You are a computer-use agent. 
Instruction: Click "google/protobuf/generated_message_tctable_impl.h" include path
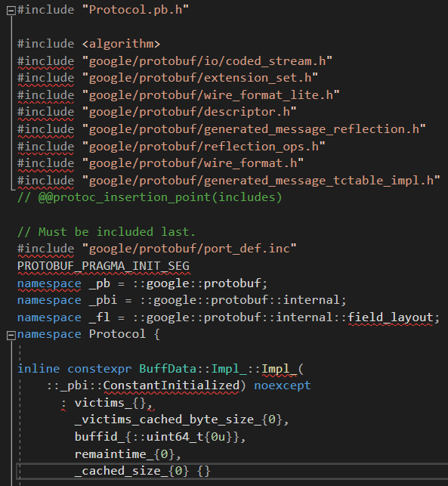pyautogui.click(x=261, y=181)
